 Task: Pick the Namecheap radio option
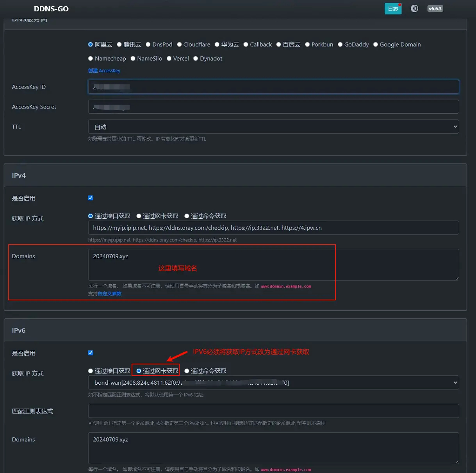point(91,59)
